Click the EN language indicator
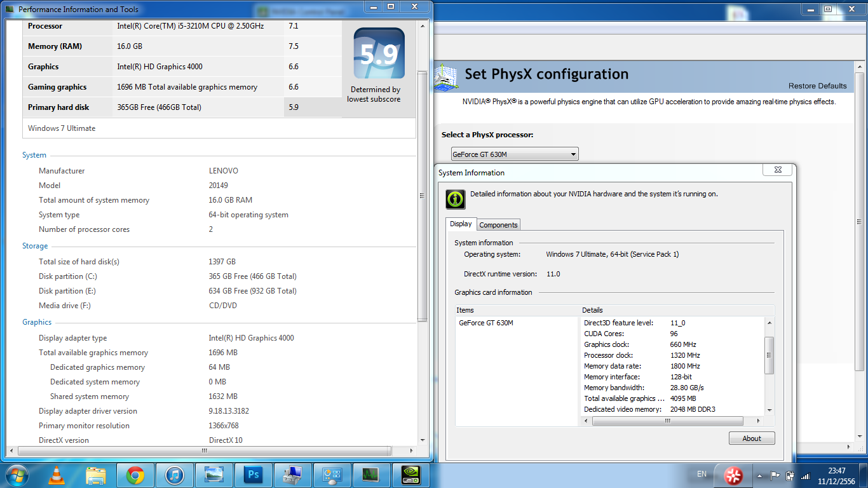Viewport: 868px width, 488px height. click(702, 474)
